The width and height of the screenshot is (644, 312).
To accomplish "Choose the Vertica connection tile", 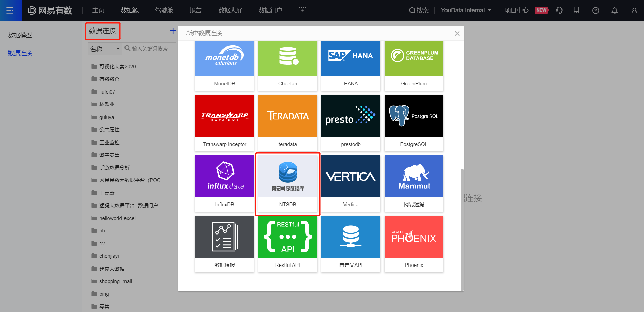I will (351, 183).
